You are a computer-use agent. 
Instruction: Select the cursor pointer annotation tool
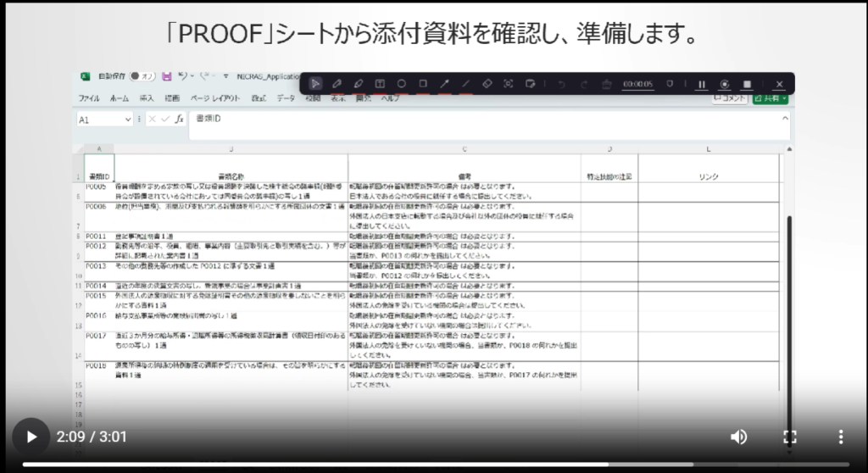coord(315,84)
